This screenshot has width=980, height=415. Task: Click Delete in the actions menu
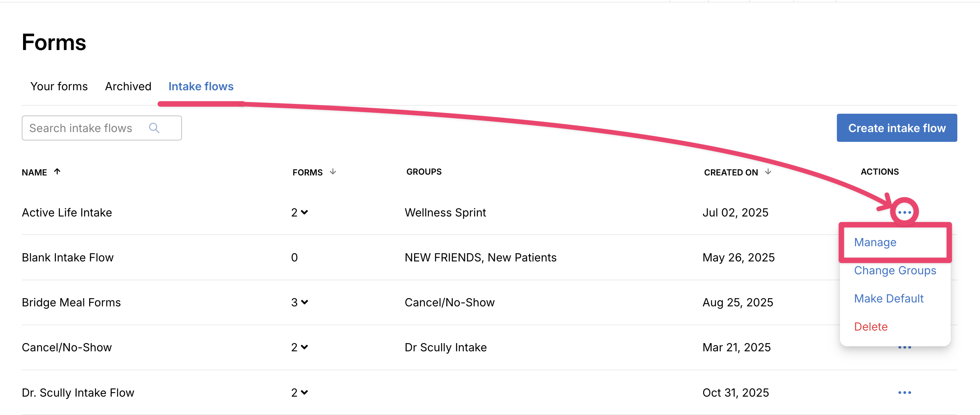click(871, 327)
